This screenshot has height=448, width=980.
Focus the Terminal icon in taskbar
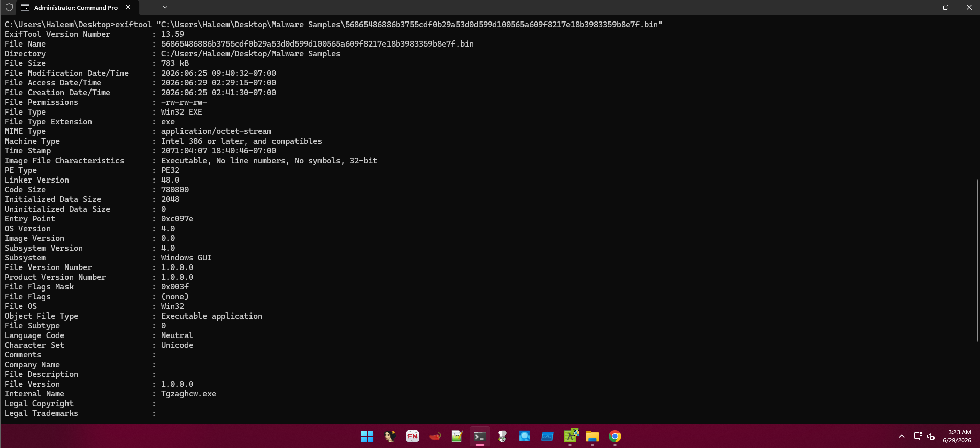[480, 436]
